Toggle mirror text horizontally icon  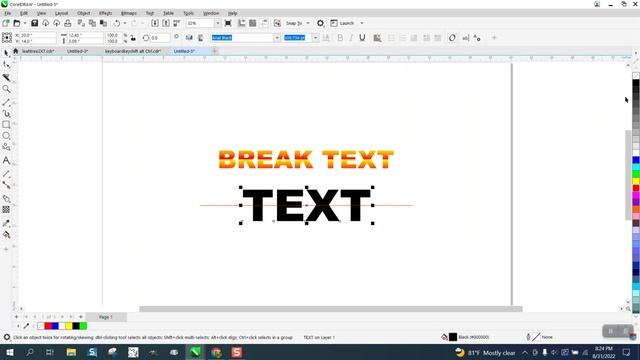click(189, 38)
